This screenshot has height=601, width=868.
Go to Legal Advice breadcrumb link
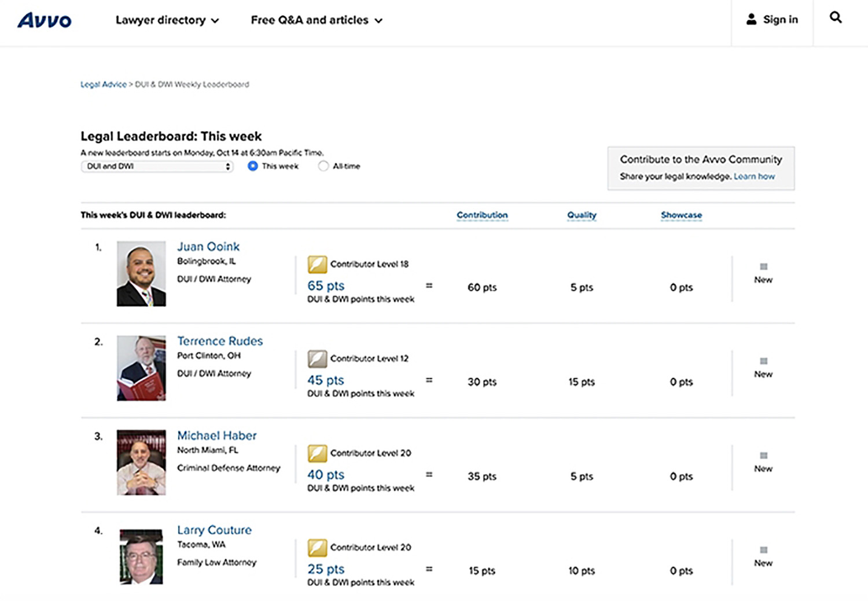pyautogui.click(x=104, y=85)
